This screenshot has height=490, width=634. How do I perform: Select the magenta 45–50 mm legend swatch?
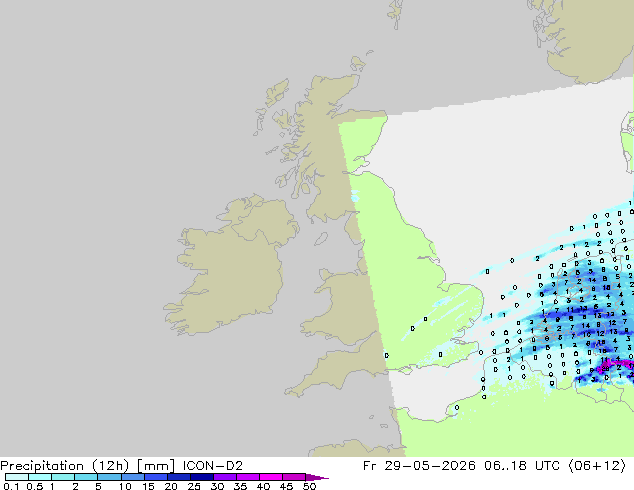click(x=294, y=477)
